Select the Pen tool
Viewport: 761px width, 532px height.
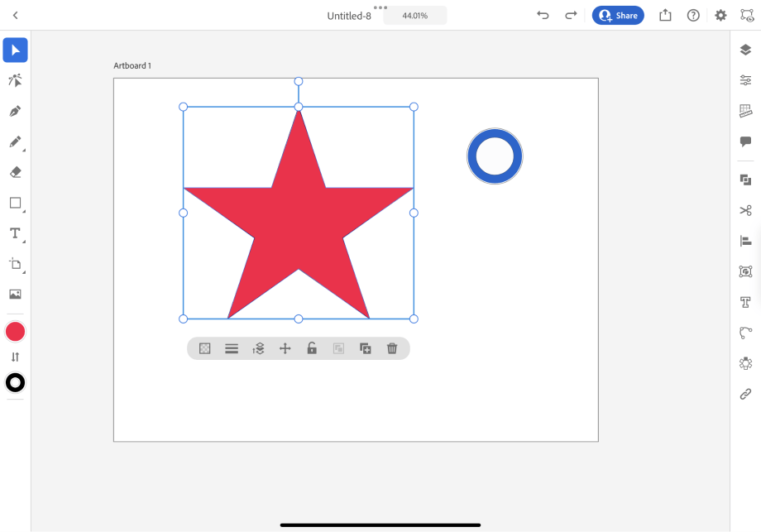(15, 111)
